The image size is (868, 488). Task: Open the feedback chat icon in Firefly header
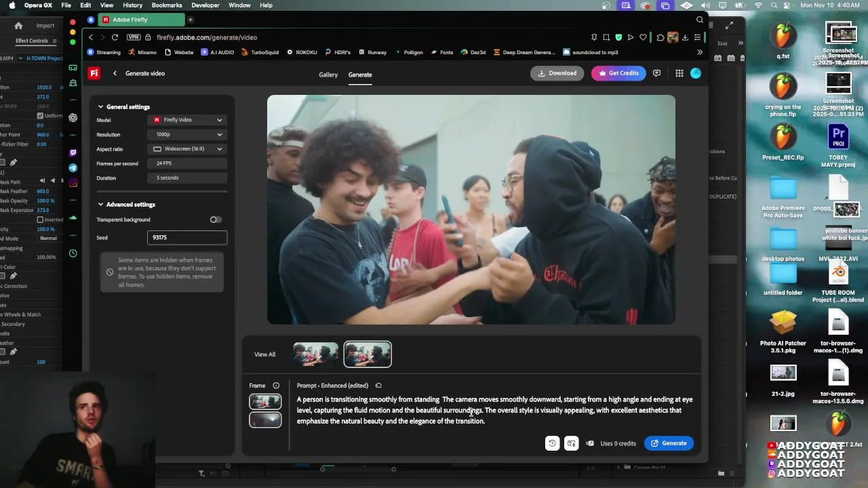[x=656, y=73]
